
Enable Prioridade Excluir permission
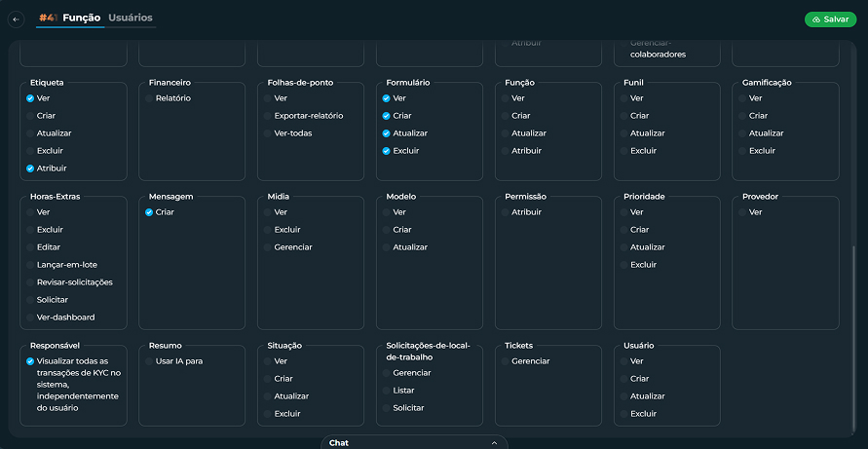point(623,265)
